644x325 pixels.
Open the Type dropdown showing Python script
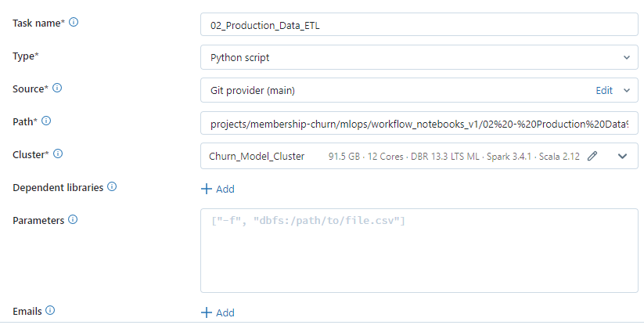[x=419, y=57]
